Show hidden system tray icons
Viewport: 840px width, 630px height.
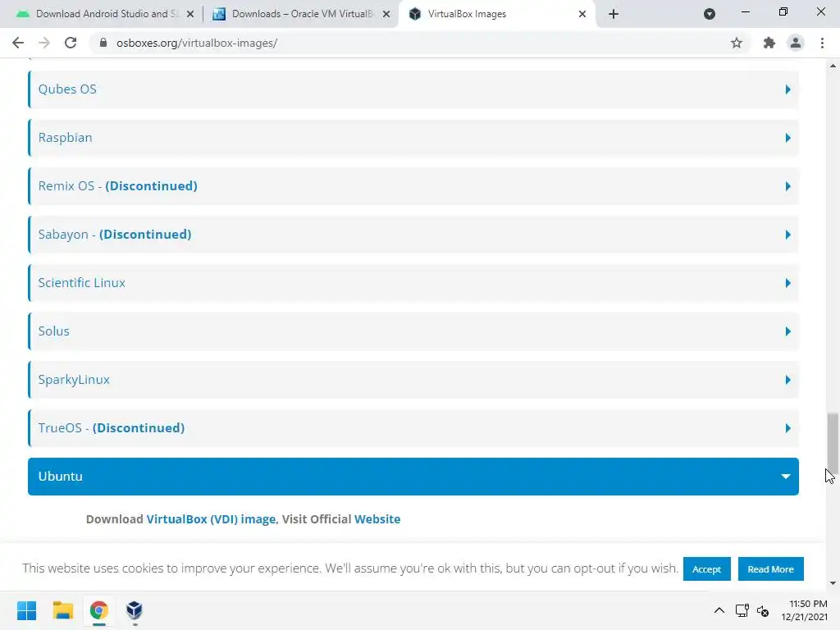(x=719, y=610)
